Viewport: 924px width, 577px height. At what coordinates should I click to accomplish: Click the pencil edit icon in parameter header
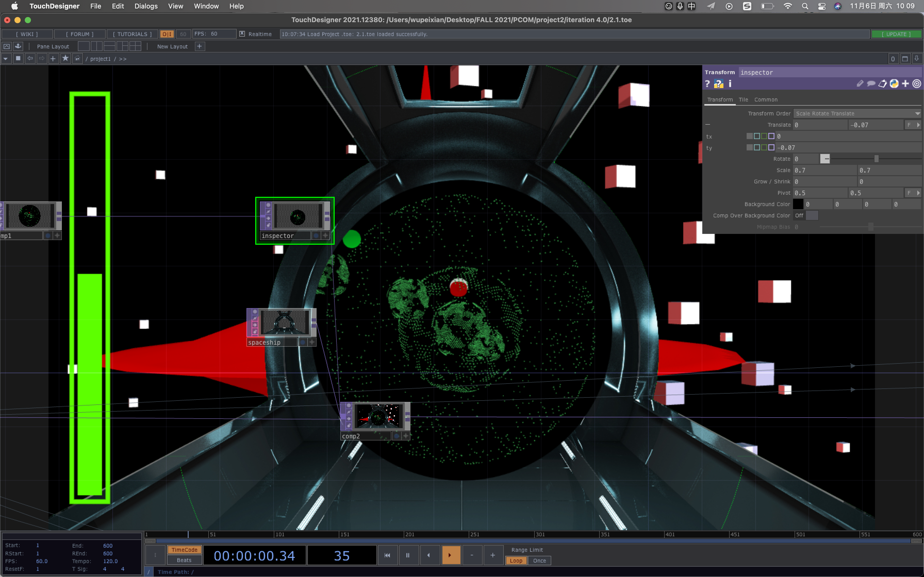click(860, 84)
